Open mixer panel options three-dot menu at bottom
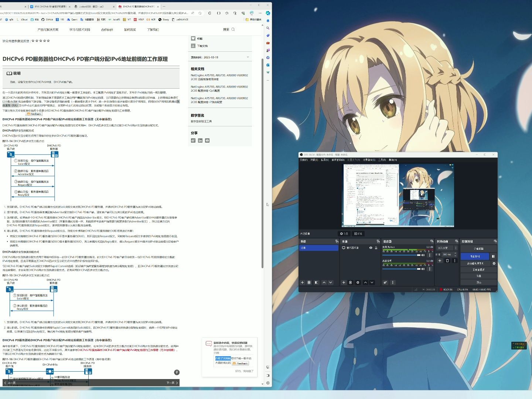 pyautogui.click(x=393, y=282)
